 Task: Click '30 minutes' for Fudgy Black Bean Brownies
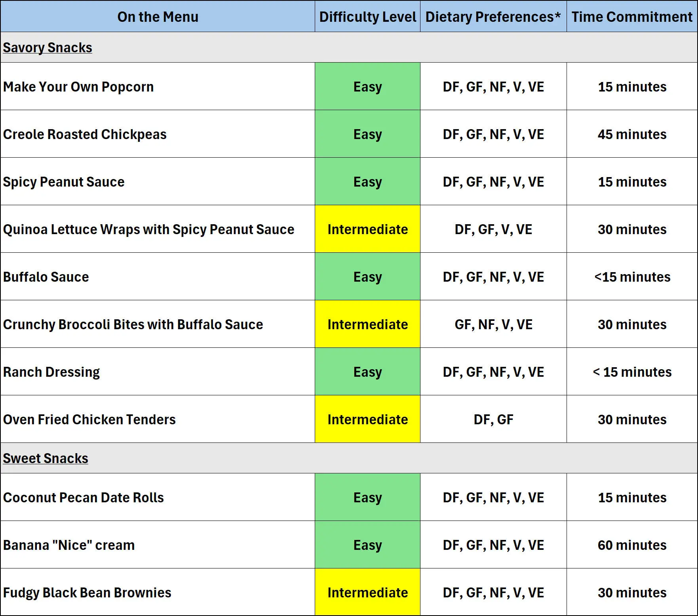click(x=632, y=592)
